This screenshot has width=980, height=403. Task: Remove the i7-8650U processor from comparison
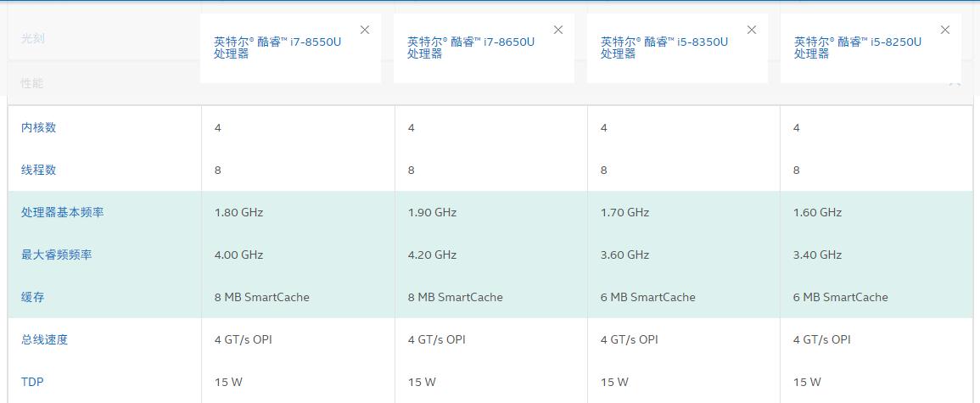(558, 30)
